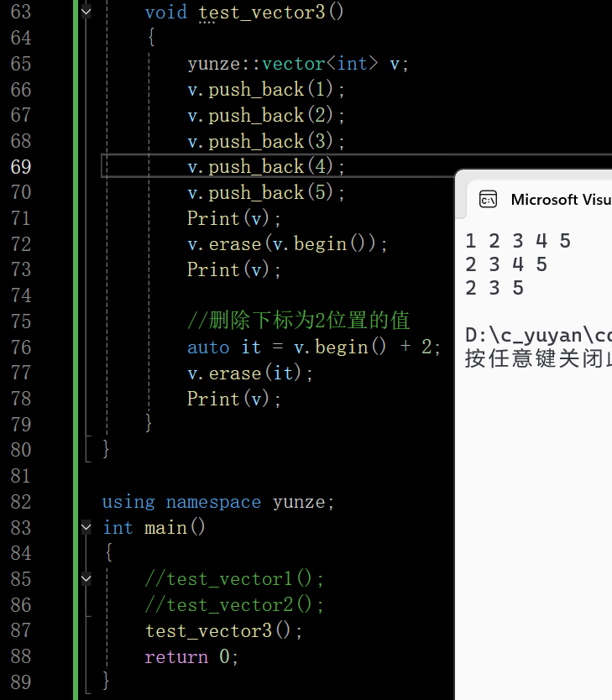Image resolution: width=612 pixels, height=700 pixels.
Task: Click v.erase(it); statement
Action: coord(250,374)
